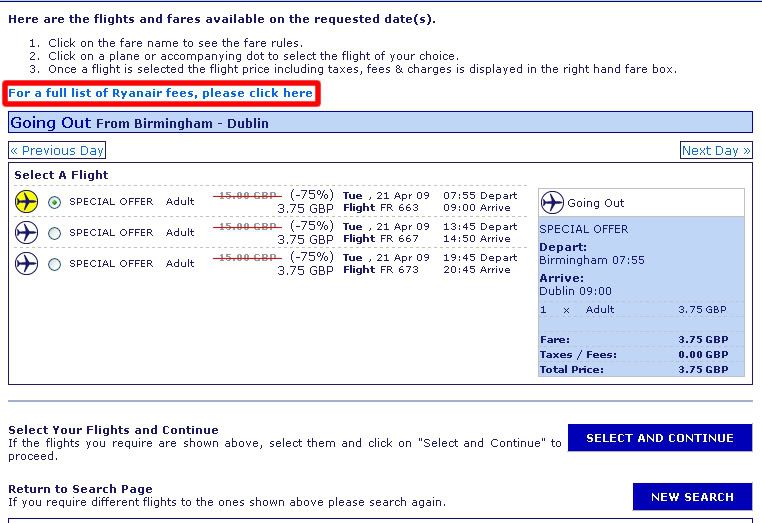Open fare rules for FR 673 SPECIAL OFFER

(111, 263)
